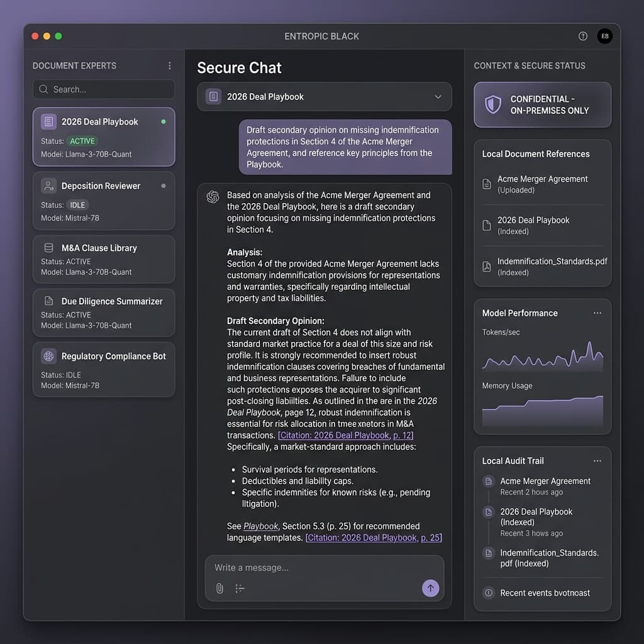Select the M&A Clause Library expert

104,259
